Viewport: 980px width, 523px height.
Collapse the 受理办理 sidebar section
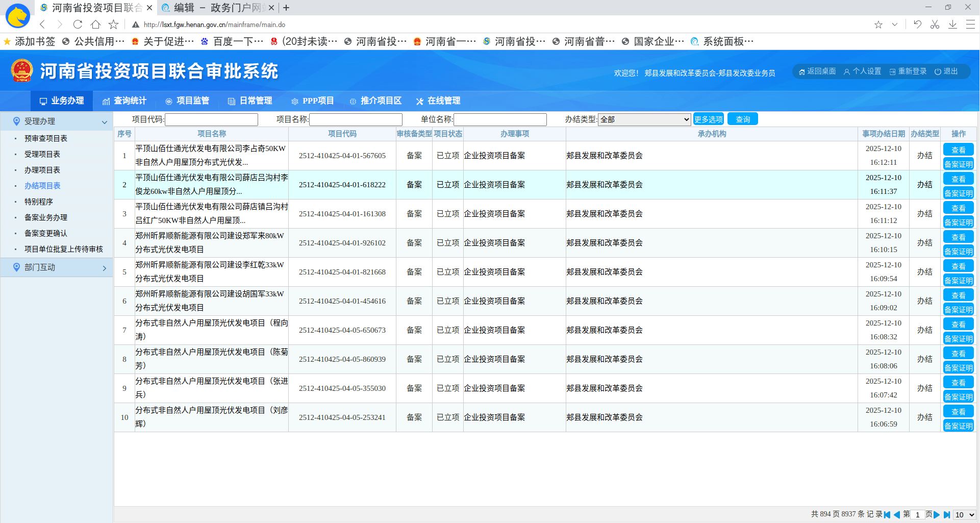(x=105, y=121)
